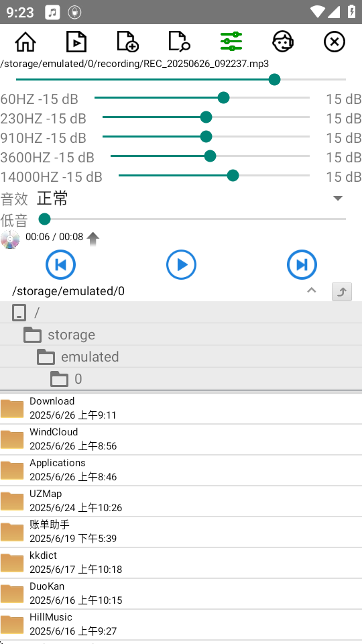Collapse the path tree with chevron

tap(312, 290)
